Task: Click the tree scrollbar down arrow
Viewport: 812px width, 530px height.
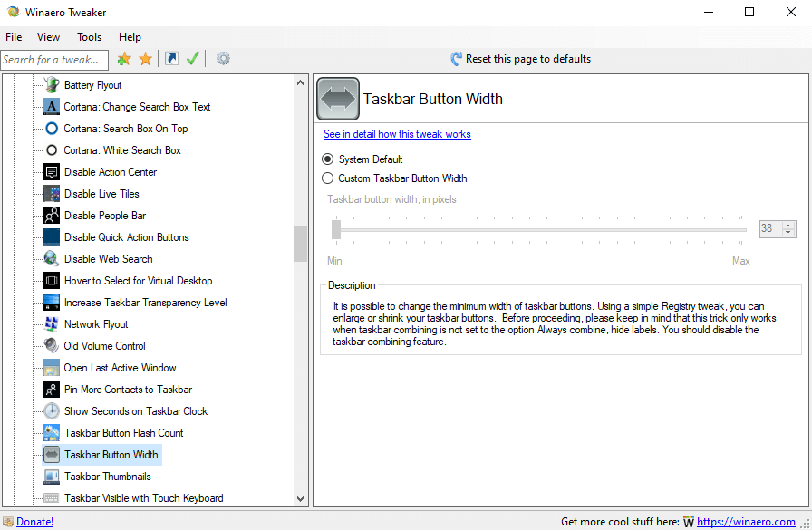Action: (x=300, y=499)
